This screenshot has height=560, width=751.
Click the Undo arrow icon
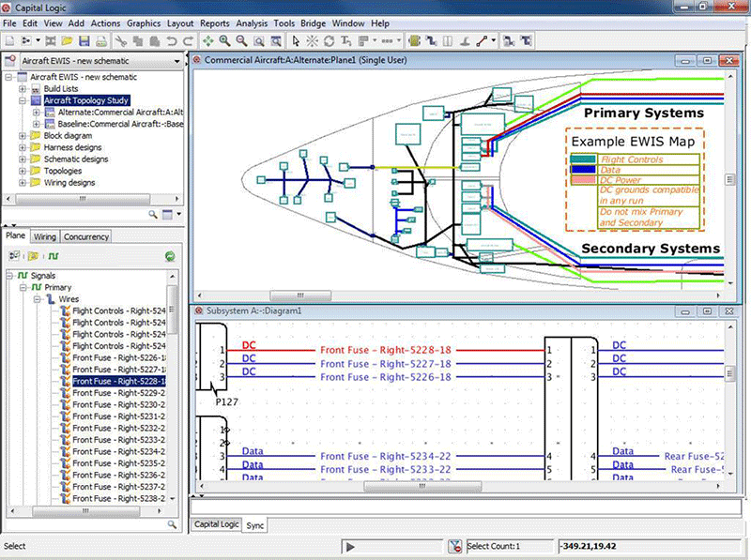coord(172,41)
